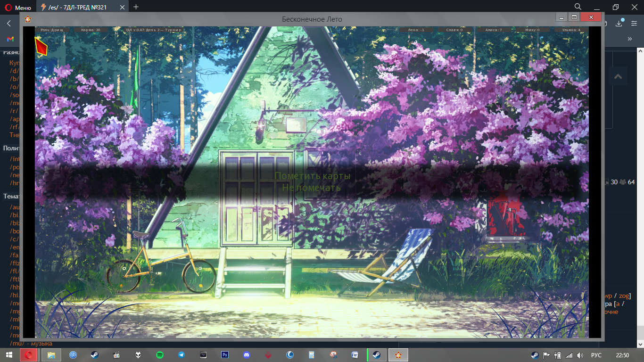Open a new browser tab with plus

coord(136,7)
